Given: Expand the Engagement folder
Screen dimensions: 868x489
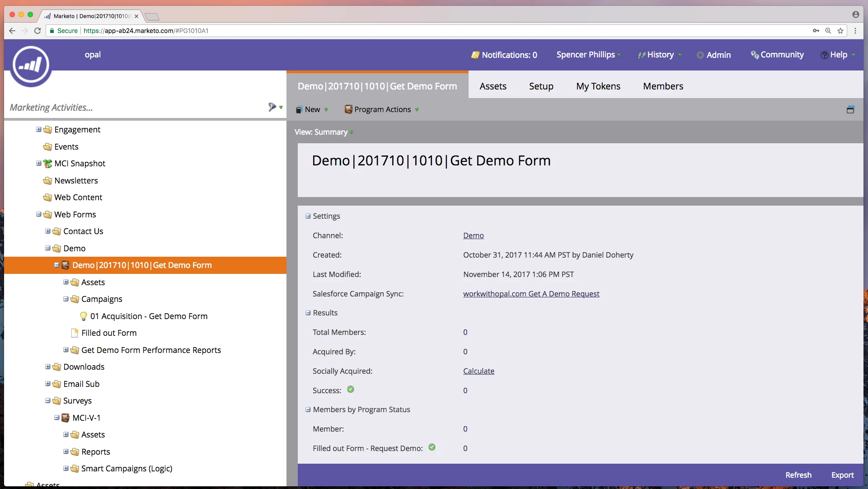Looking at the screenshot, I should pos(39,130).
